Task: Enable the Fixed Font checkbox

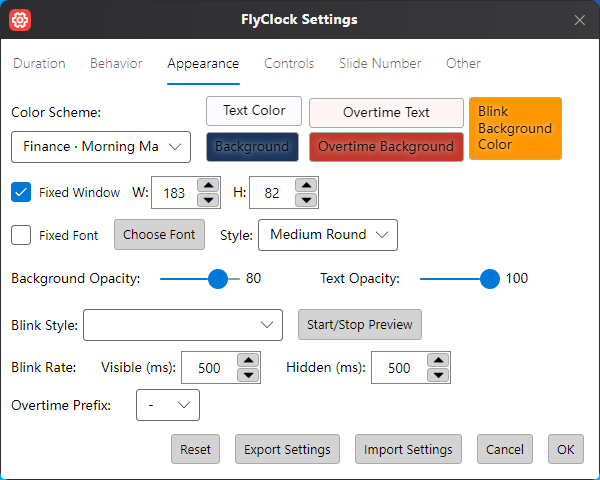Action: 21,235
